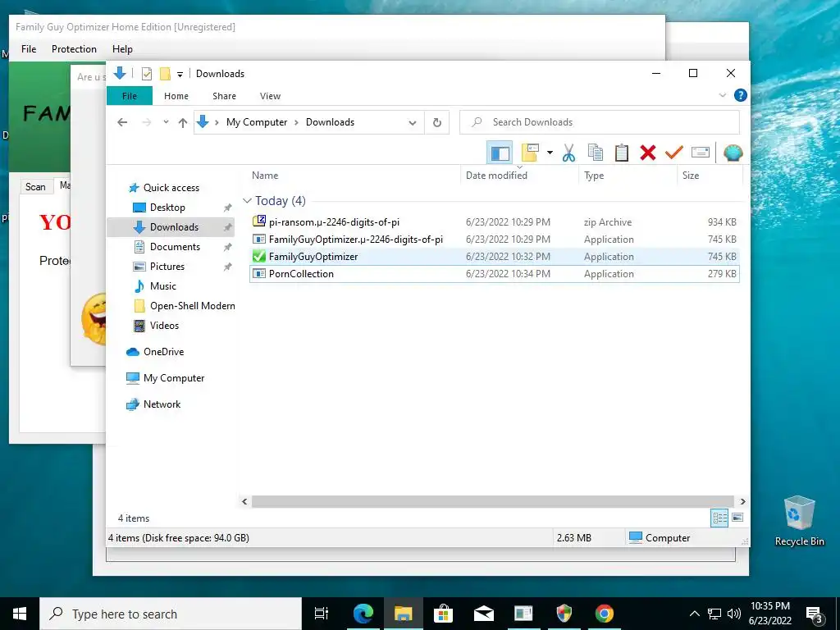The height and width of the screenshot is (630, 840).
Task: Click My Computer in the address breadcrumb
Action: coord(257,122)
